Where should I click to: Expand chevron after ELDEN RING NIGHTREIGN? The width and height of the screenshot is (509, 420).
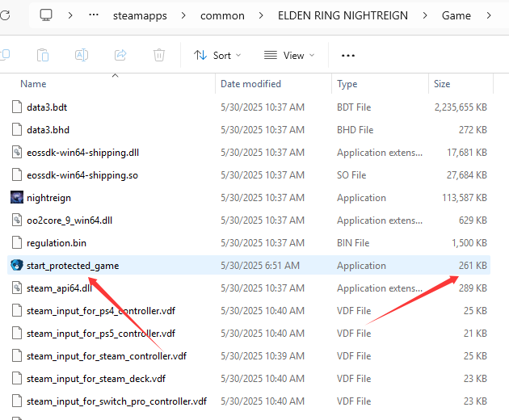pyautogui.click(x=425, y=15)
